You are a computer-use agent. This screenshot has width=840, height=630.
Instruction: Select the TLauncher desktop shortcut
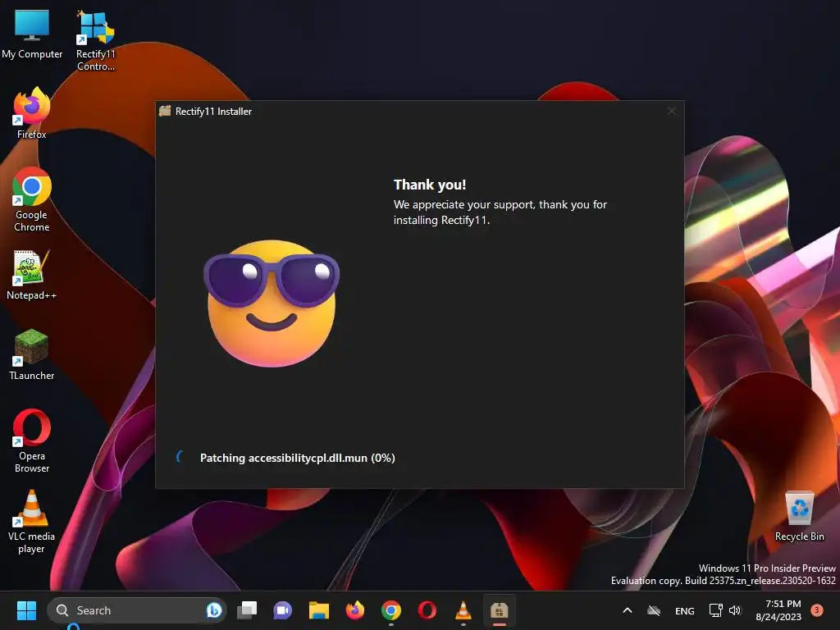coord(32,354)
